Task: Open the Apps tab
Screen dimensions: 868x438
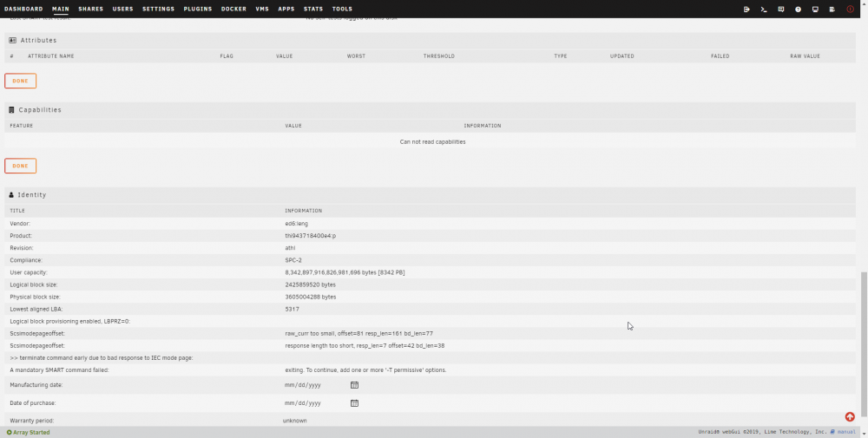Action: (286, 9)
